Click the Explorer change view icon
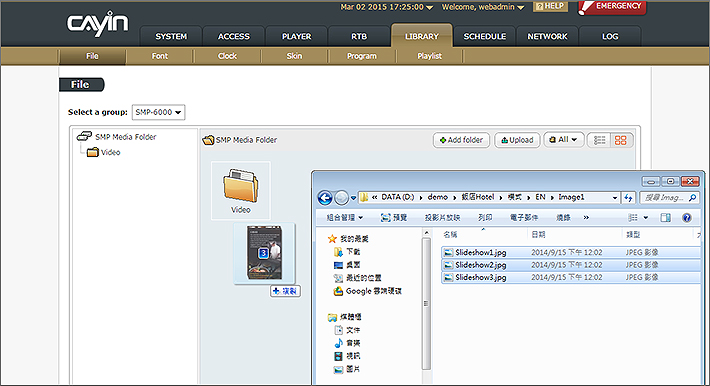This screenshot has width=710, height=386. coord(633,217)
